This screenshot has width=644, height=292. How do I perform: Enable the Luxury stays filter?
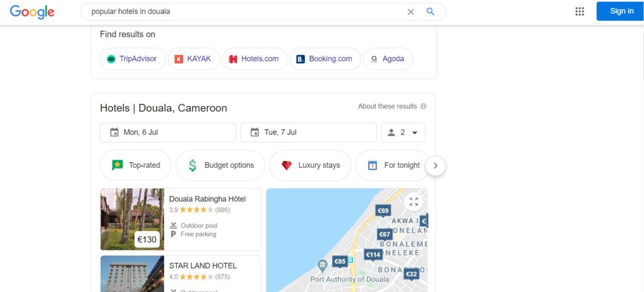click(x=310, y=165)
